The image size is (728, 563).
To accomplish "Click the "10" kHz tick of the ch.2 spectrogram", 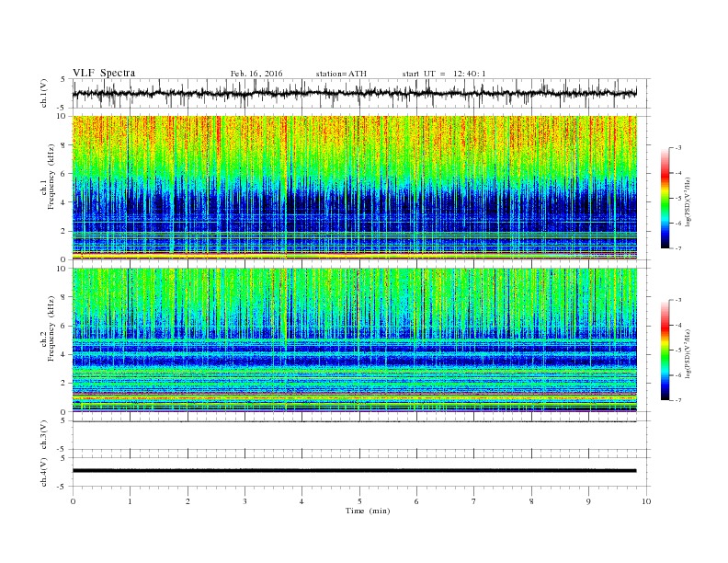I will (x=63, y=269).
